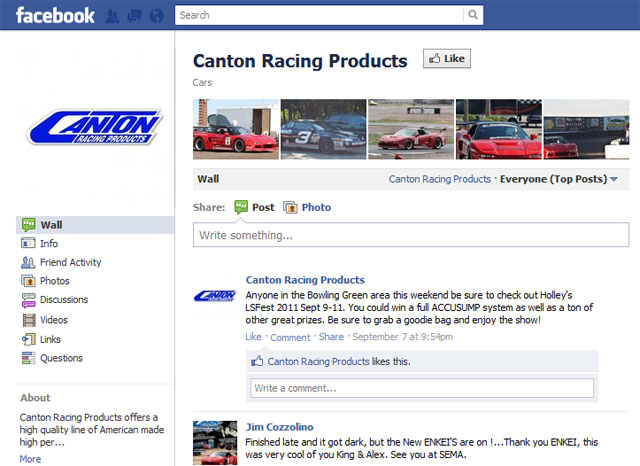Click the Cars category text

202,83
